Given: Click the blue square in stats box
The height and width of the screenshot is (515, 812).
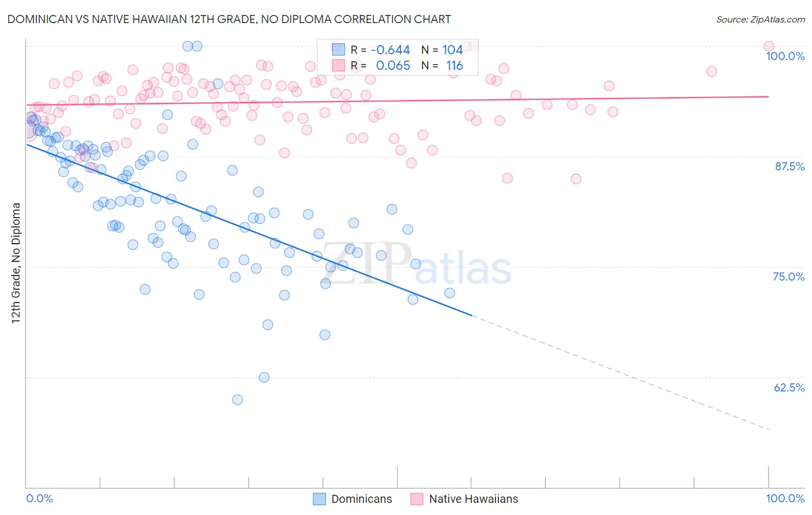Looking at the screenshot, I should pos(338,50).
